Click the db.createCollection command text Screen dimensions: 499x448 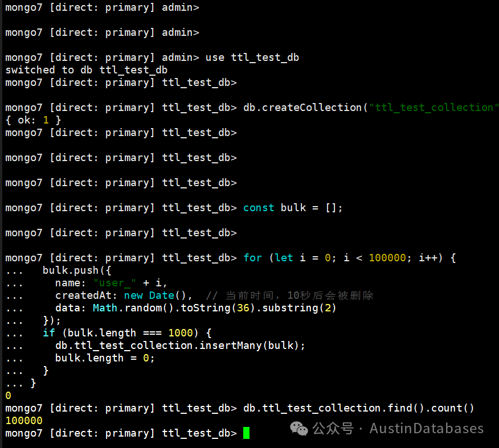pos(371,108)
